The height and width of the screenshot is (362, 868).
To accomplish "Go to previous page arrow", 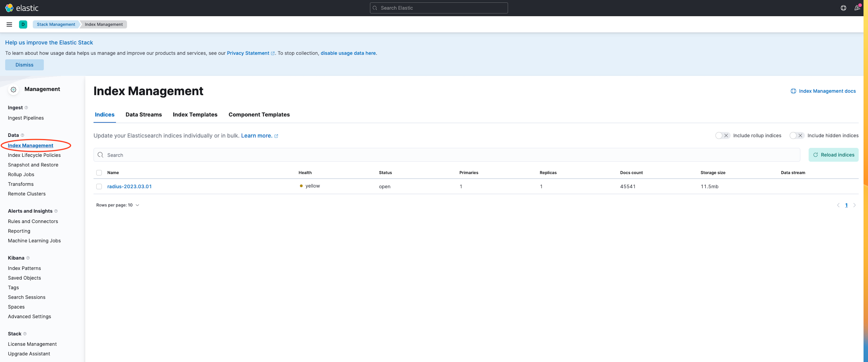I will tap(838, 205).
